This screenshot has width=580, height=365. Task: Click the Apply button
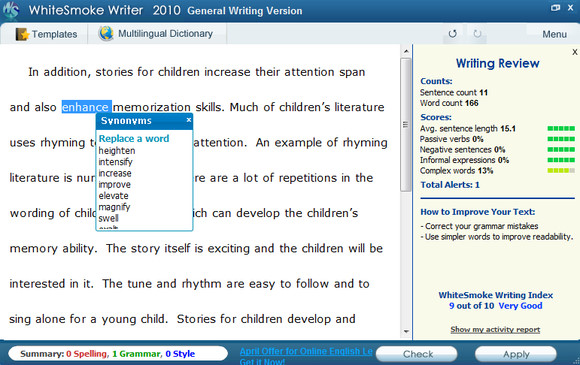click(516, 354)
